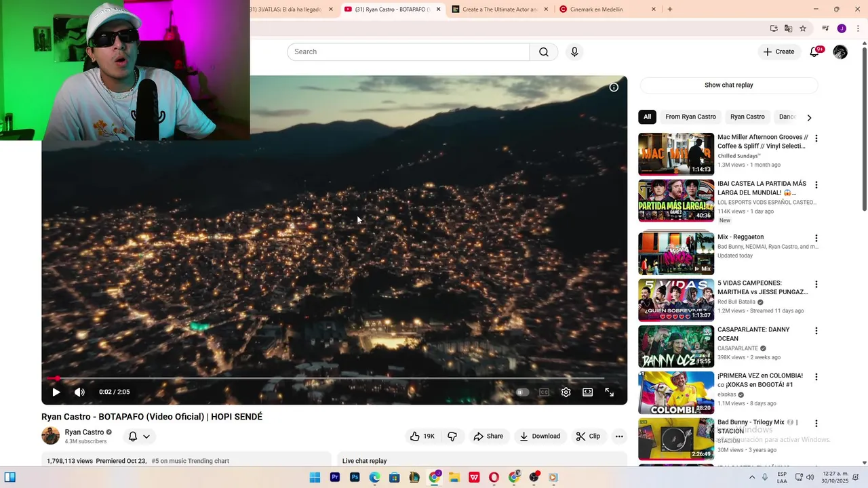Switch to the 3I/ATLAS browser tab
The width and height of the screenshot is (868, 488).
[x=292, y=9]
